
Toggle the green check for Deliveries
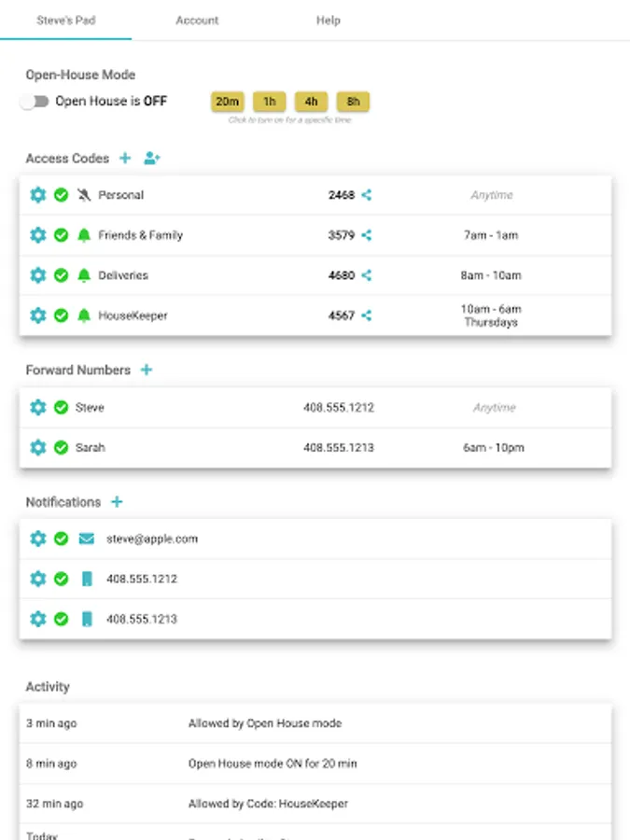click(x=61, y=275)
